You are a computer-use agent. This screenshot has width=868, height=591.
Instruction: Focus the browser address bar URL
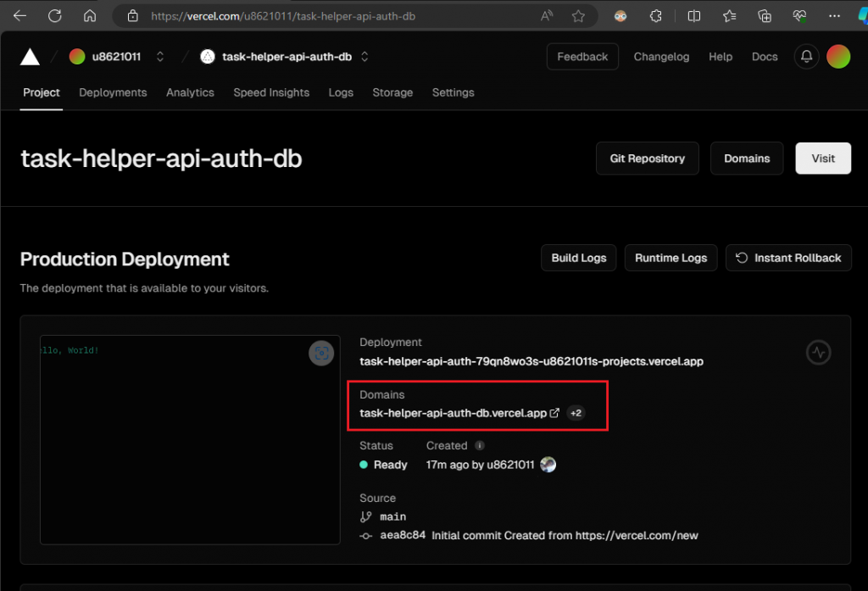click(283, 16)
